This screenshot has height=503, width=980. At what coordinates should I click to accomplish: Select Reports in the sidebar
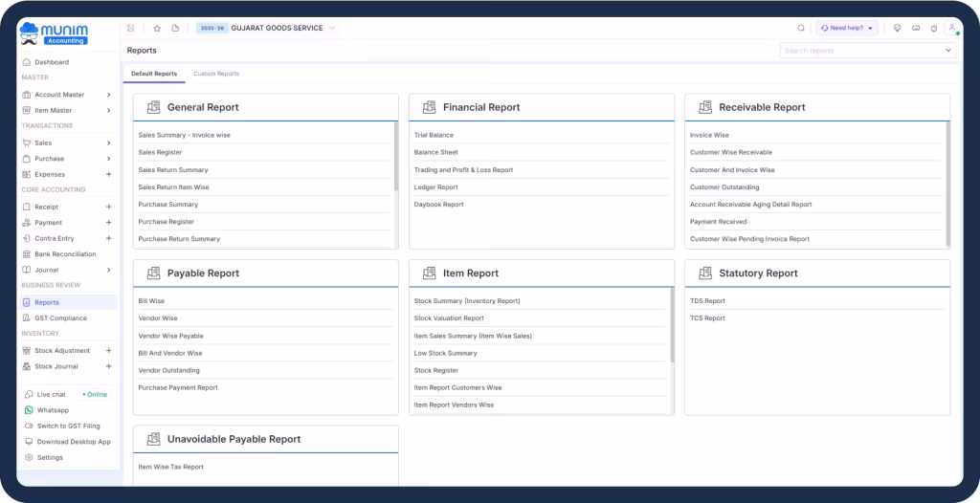pyautogui.click(x=68, y=302)
